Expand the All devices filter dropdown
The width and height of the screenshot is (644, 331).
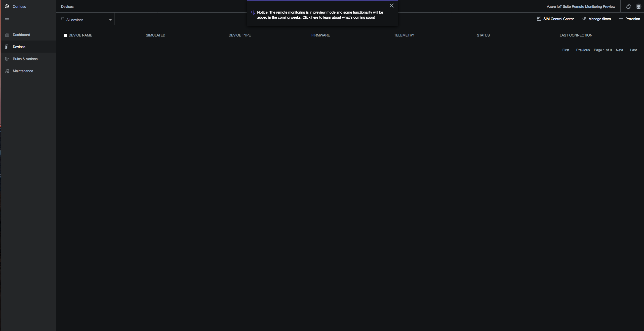[x=74, y=20]
